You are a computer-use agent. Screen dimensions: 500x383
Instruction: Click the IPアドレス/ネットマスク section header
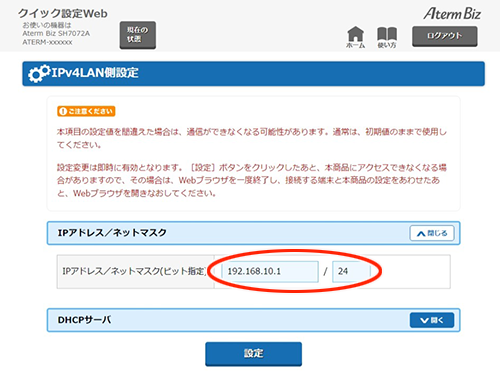(253, 233)
